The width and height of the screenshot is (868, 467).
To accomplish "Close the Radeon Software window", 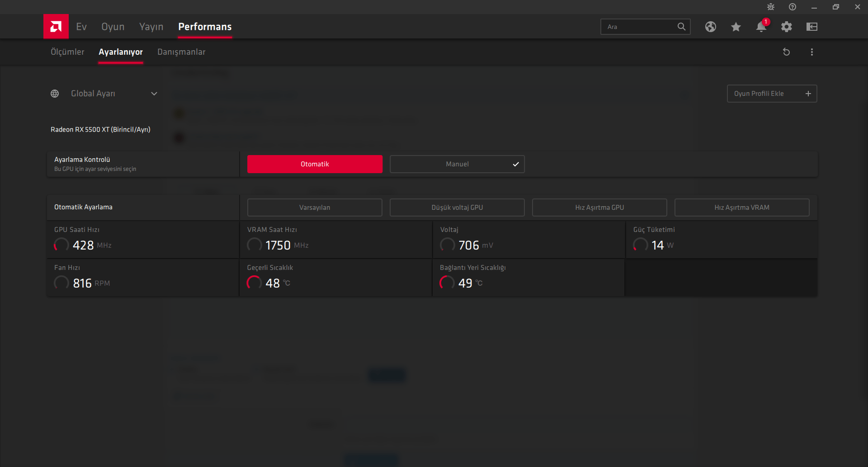I will tap(858, 7).
